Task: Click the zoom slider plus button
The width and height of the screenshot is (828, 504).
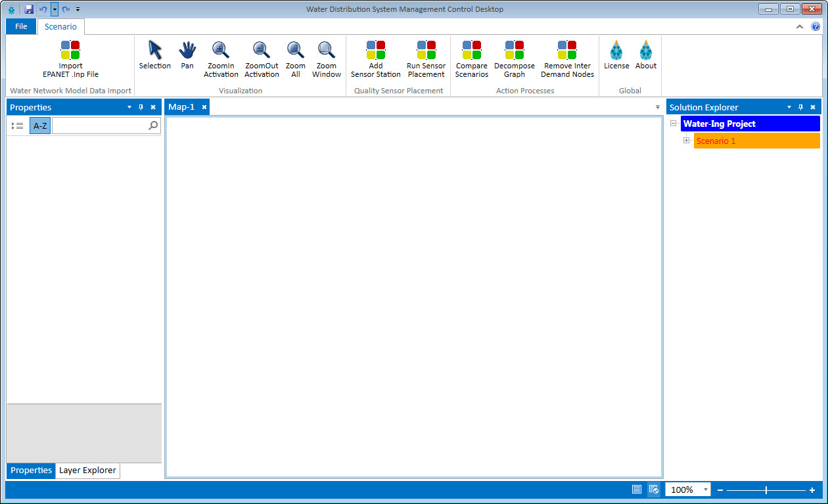Action: (x=812, y=490)
